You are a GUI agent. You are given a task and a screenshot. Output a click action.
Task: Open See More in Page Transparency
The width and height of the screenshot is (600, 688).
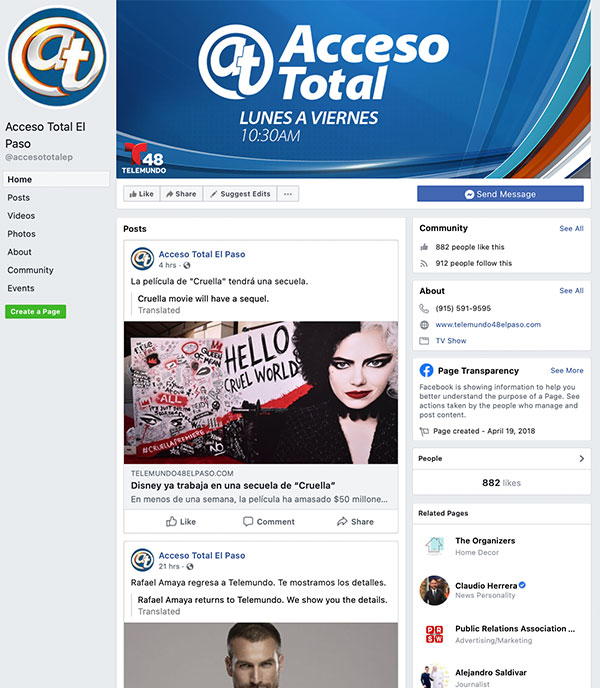pyautogui.click(x=566, y=370)
